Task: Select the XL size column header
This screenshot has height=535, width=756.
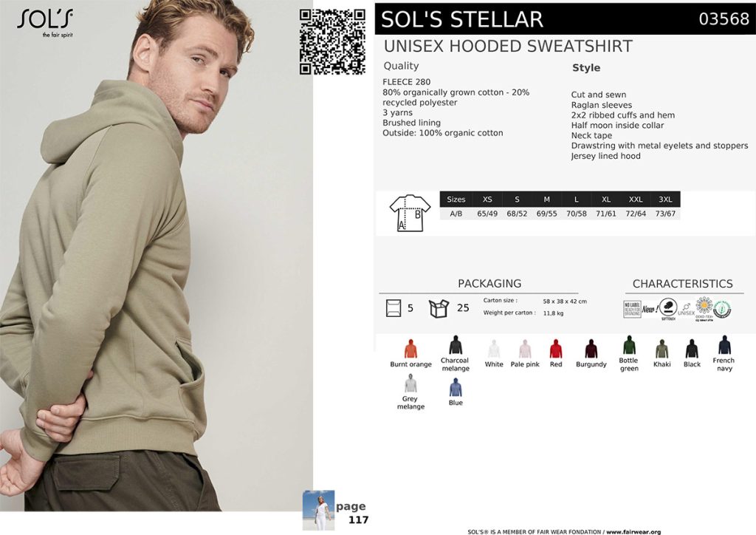Action: click(x=606, y=200)
